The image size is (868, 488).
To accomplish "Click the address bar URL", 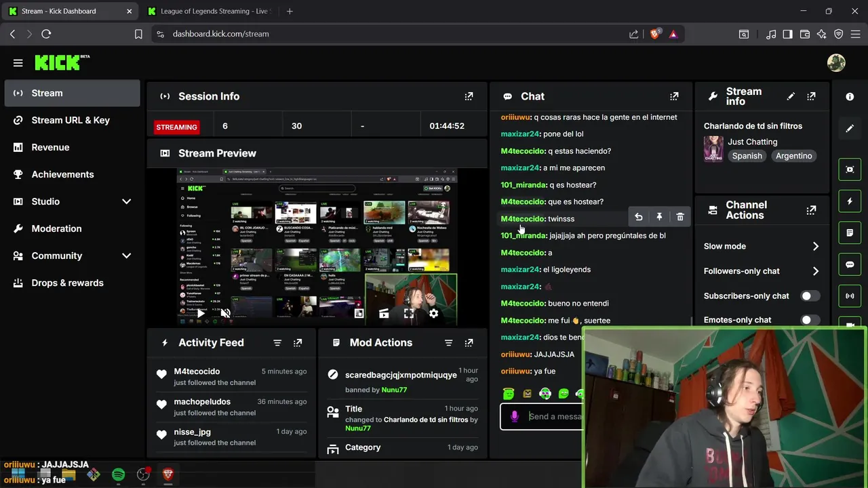I will coord(220,34).
